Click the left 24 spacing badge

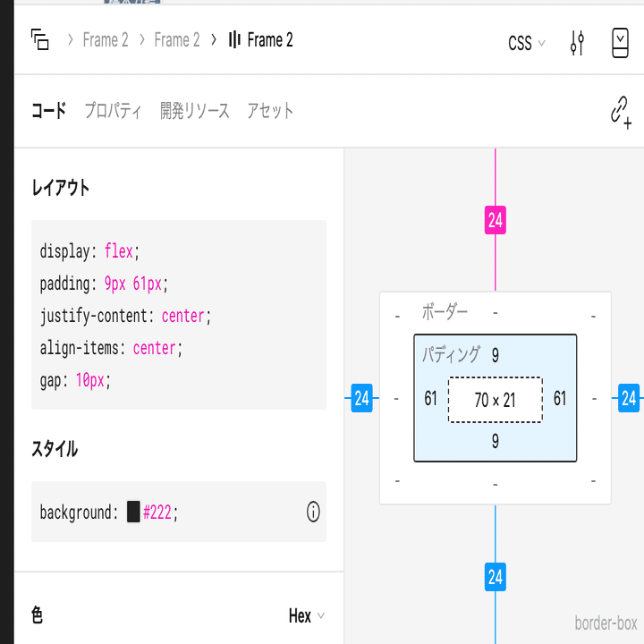(x=361, y=398)
